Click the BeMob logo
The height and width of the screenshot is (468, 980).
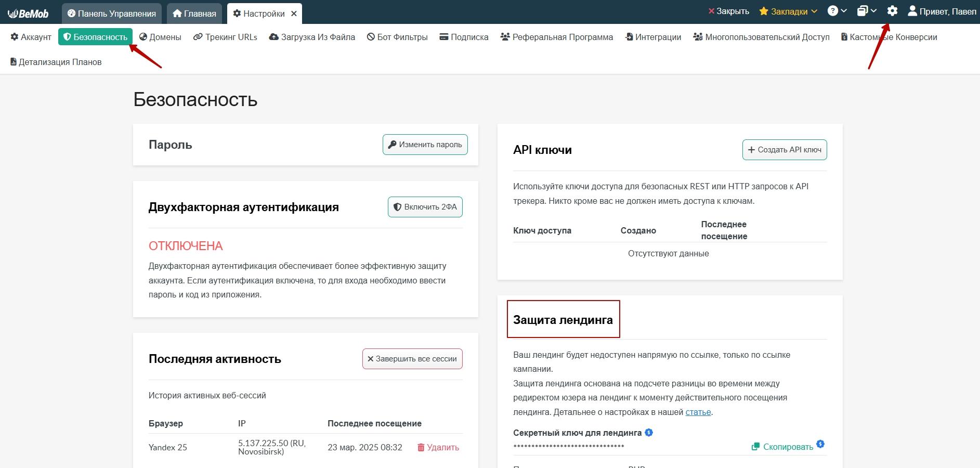(28, 14)
